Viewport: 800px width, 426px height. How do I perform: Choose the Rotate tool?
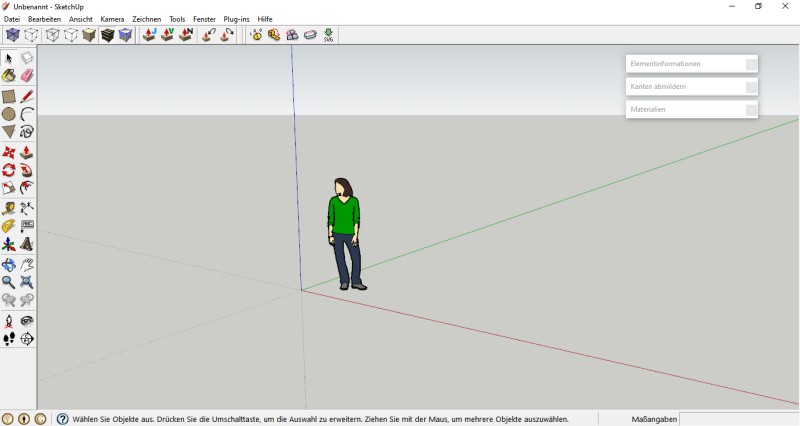point(9,170)
